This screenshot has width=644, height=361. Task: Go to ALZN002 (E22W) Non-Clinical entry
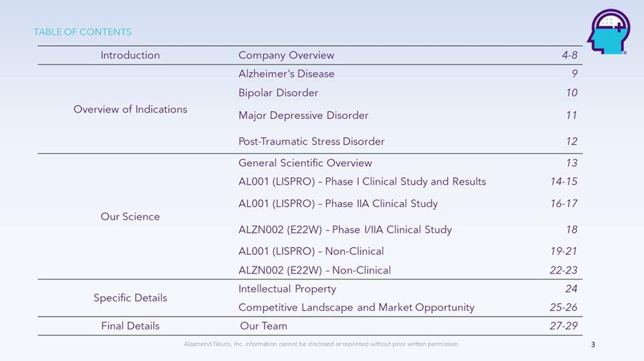314,270
